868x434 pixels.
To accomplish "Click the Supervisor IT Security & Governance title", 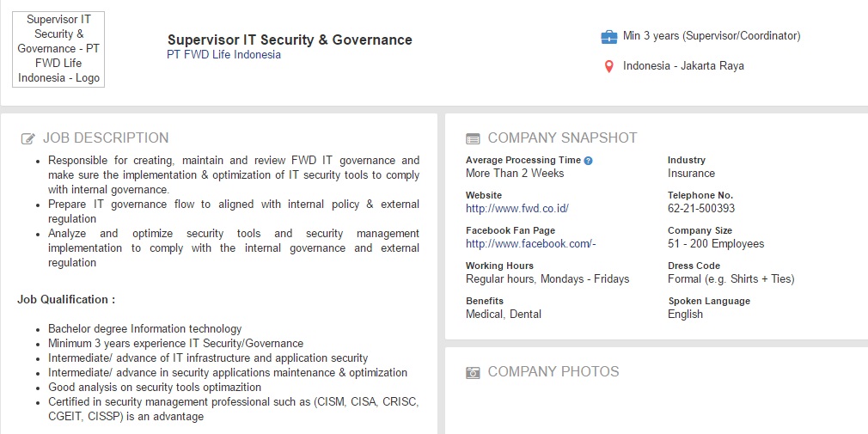I will click(x=290, y=40).
